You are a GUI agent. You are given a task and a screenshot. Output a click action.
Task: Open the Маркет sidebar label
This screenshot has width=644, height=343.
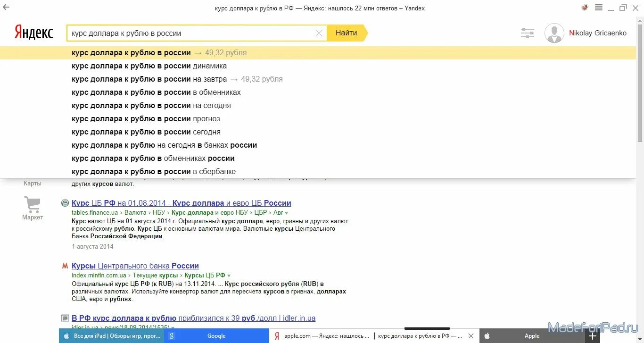[x=33, y=218]
